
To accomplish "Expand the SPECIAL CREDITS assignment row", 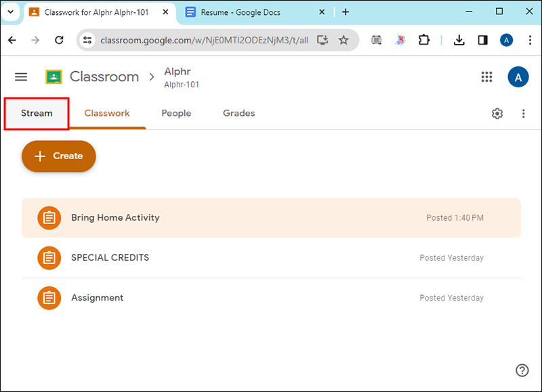I will click(x=271, y=258).
